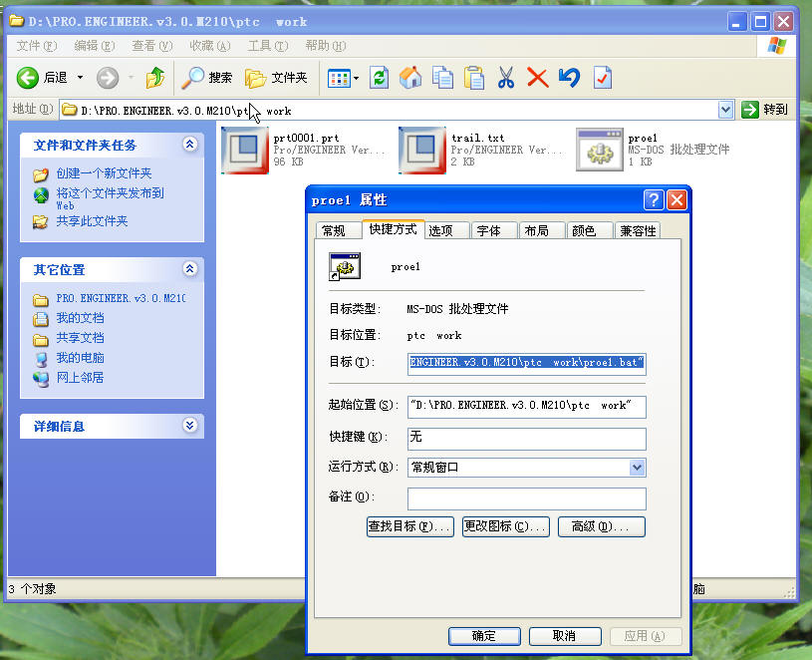
Task: Click the 快捷键 text field
Action: 527,439
